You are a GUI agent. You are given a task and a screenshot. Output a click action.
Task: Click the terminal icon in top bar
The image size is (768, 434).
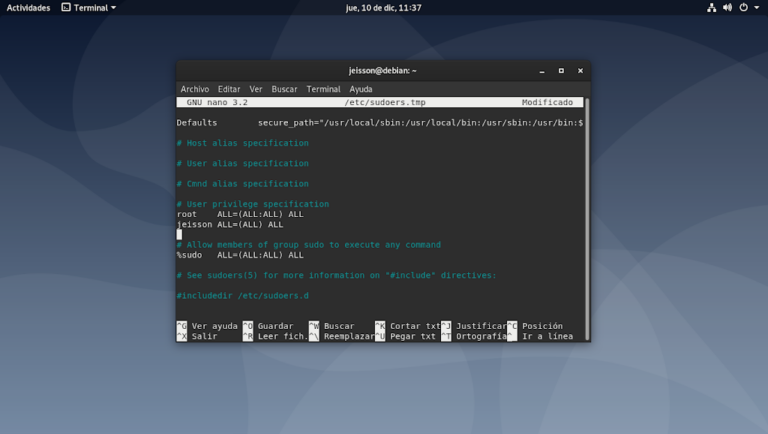point(66,7)
